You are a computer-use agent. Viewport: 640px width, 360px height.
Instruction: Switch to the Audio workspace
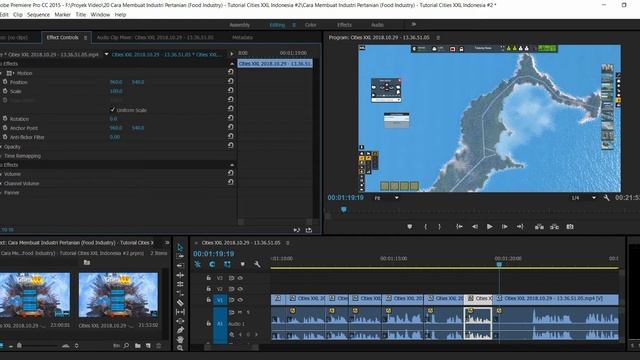[377, 25]
